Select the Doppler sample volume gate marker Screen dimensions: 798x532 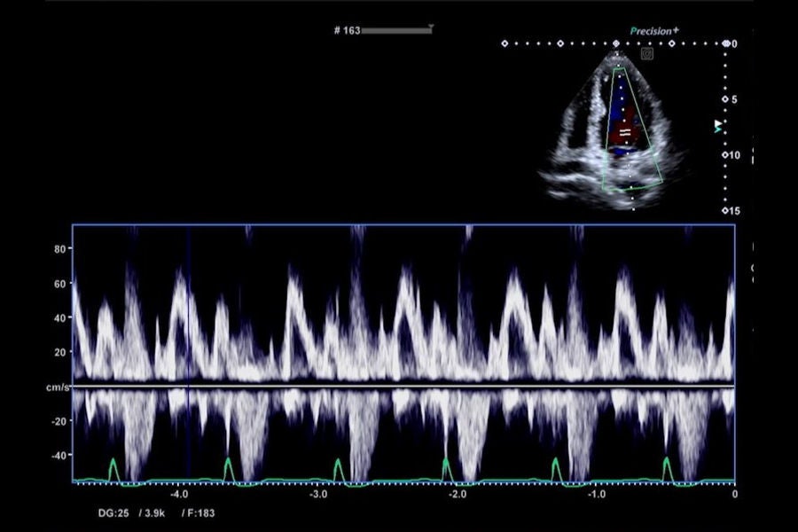coord(624,132)
